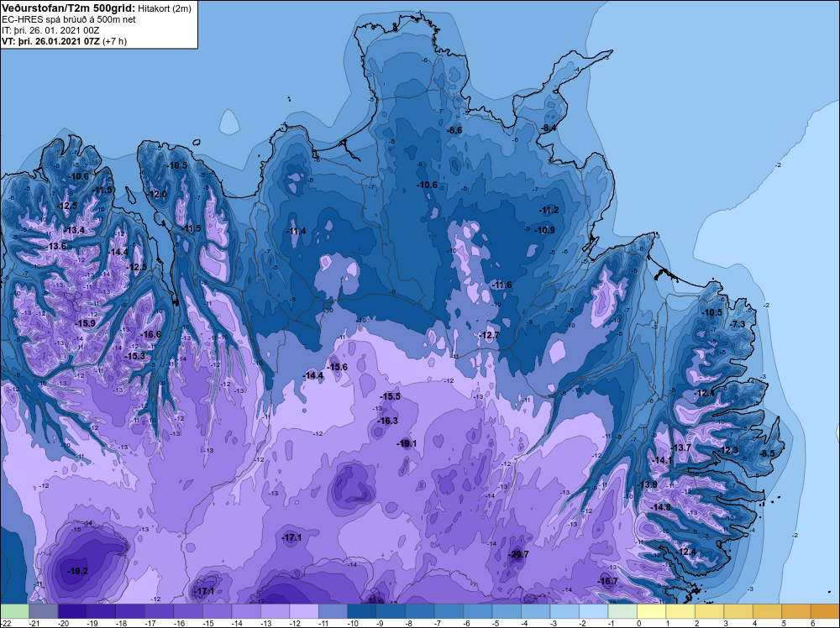Select the -11.4 temperature label
The height and width of the screenshot is (628, 840).
coord(296,231)
